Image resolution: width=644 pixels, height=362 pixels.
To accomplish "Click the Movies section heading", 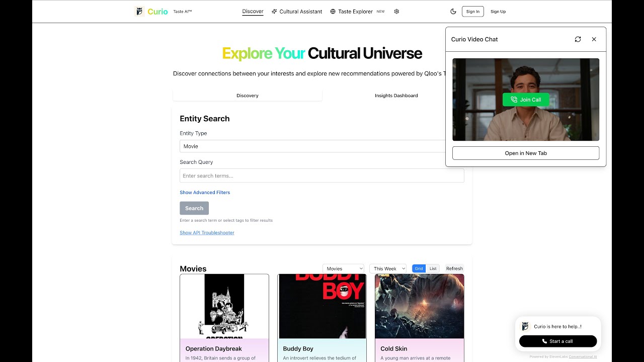I will (193, 268).
